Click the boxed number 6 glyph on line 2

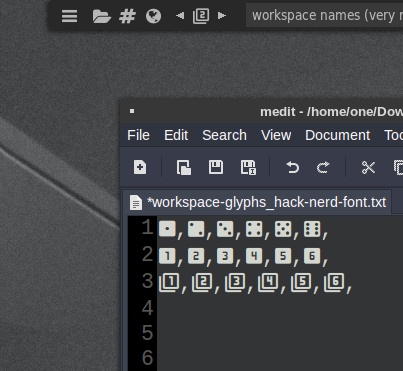(312, 256)
